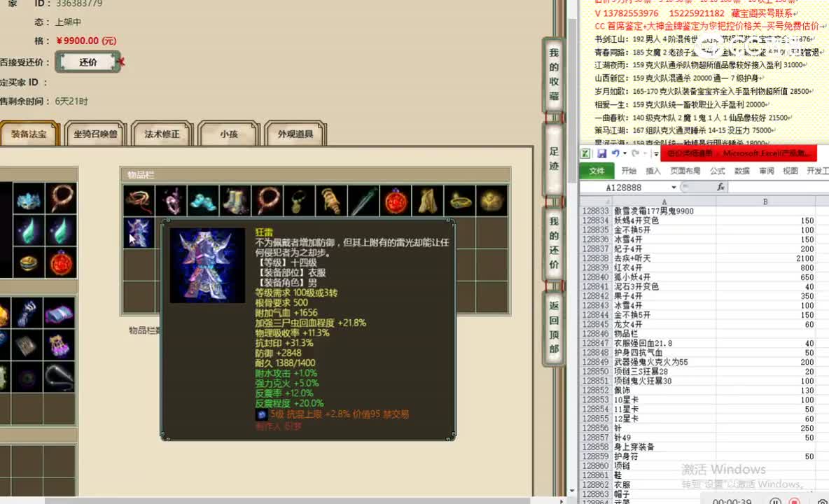This screenshot has width=829, height=504.
Task: Open the Excel 审阅 ribbon tab
Action: click(x=767, y=171)
